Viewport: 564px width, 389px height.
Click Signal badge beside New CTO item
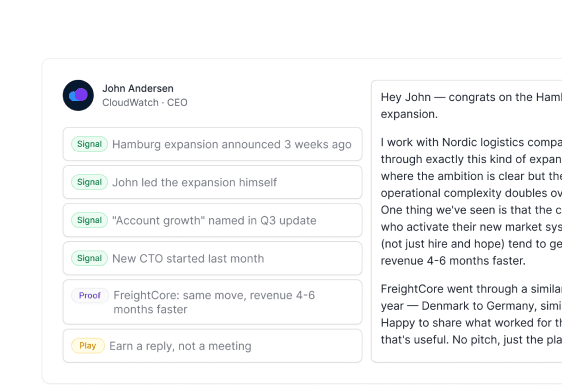tap(89, 258)
